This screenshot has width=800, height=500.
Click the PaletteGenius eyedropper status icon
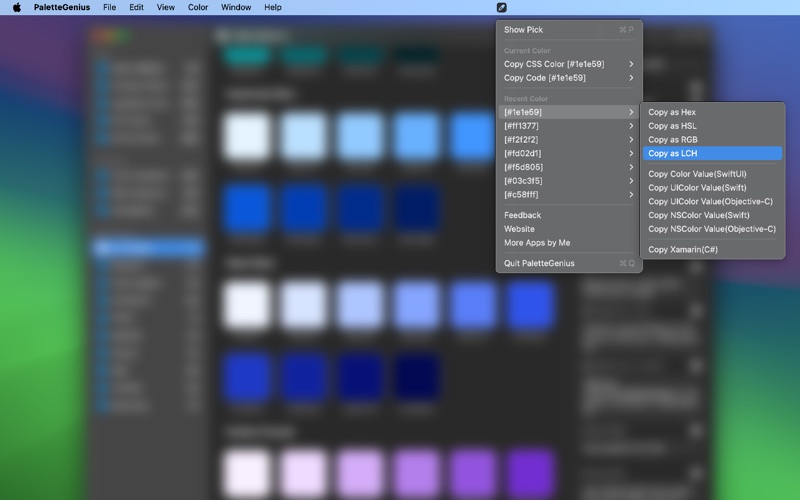click(502, 7)
